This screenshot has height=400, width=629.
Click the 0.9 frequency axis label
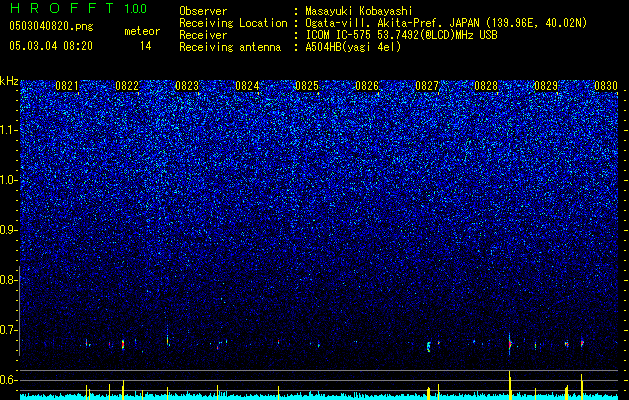point(8,230)
